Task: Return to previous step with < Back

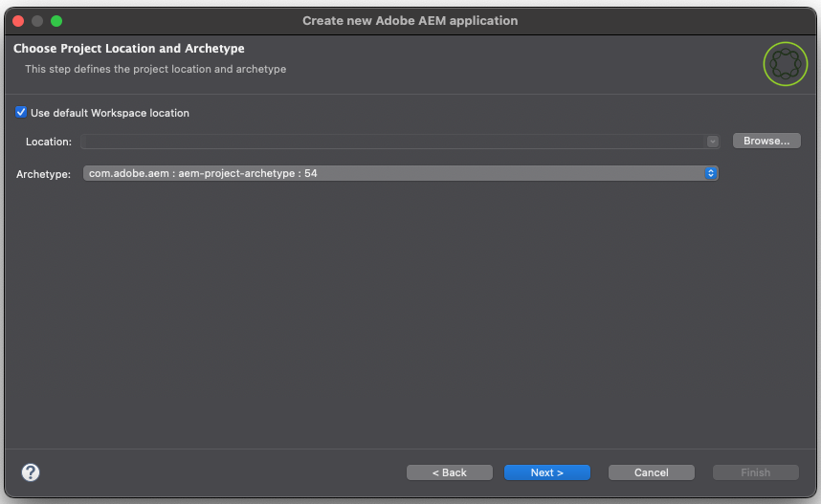Action: [x=449, y=472]
